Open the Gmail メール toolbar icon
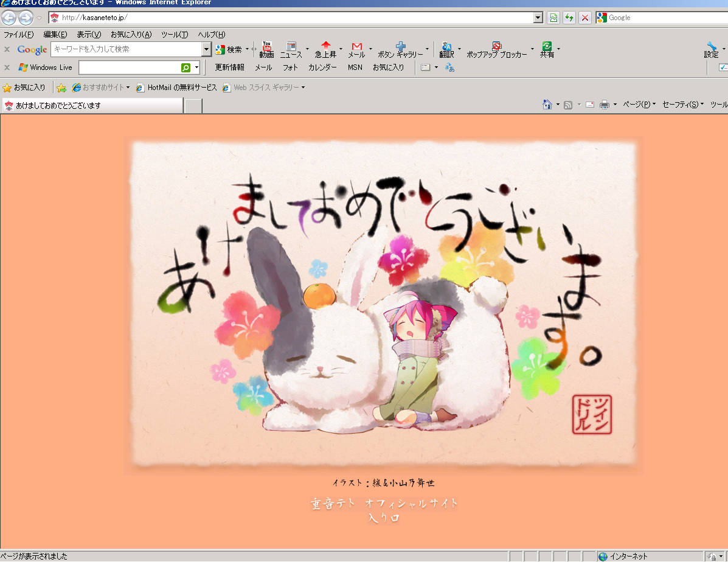Screen dimensions: 728x562 point(356,50)
